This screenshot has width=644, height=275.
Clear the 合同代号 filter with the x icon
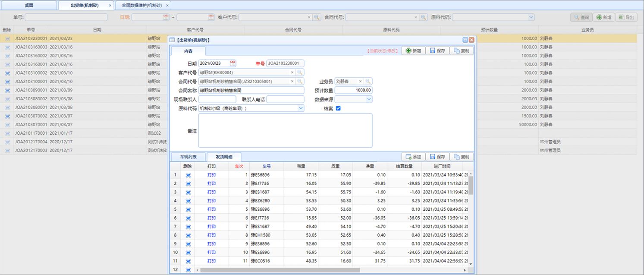[416, 17]
